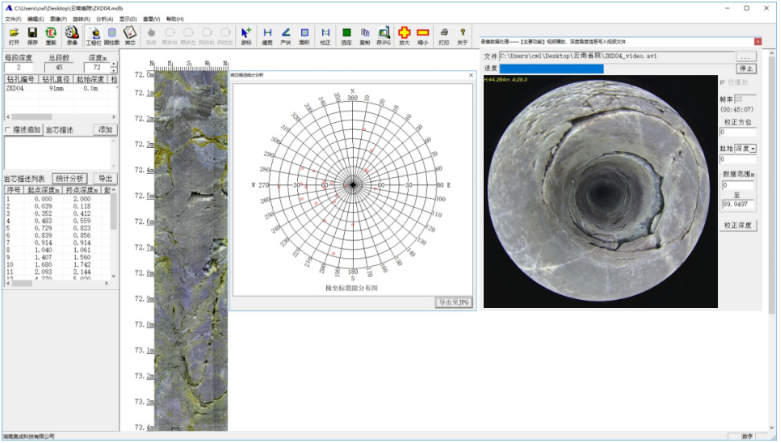Click the 打开 (Open) folder toolbar icon
The height and width of the screenshot is (443, 781).
[14, 34]
